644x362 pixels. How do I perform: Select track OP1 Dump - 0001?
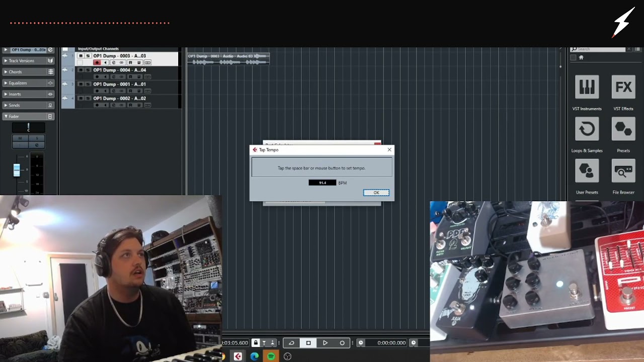pyautogui.click(x=119, y=84)
